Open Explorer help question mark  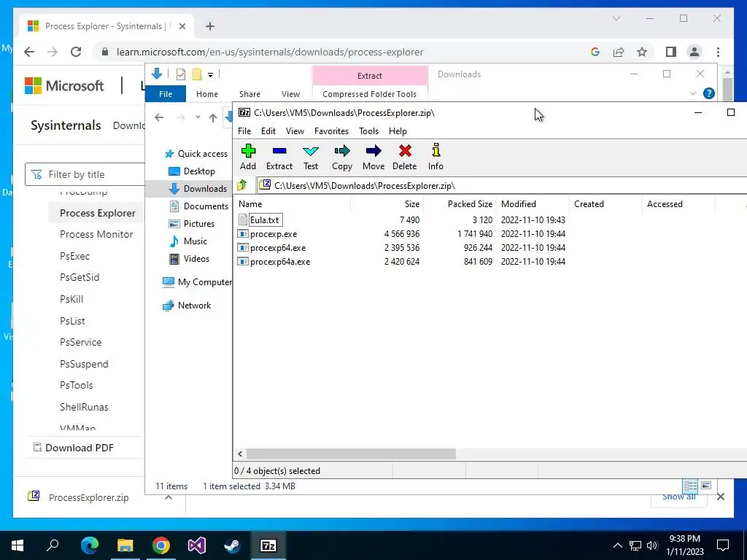coord(708,93)
